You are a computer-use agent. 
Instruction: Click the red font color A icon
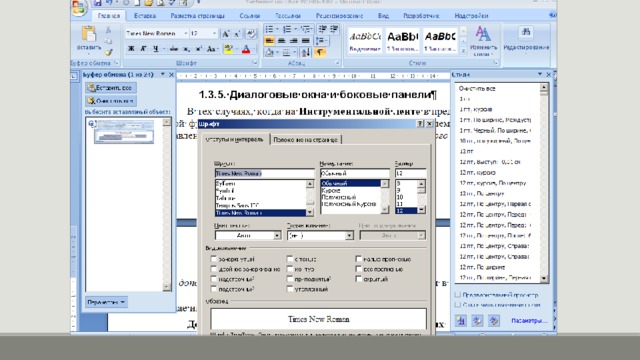246,49
